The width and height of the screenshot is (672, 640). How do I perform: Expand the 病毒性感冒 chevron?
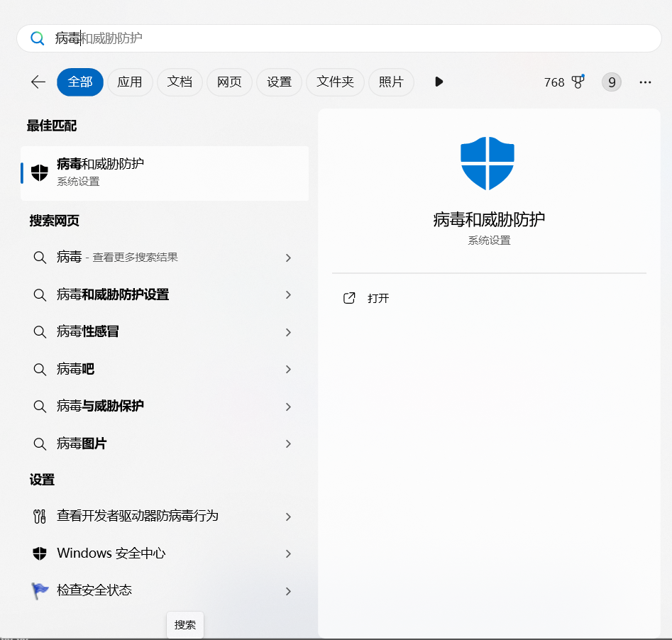tap(288, 332)
